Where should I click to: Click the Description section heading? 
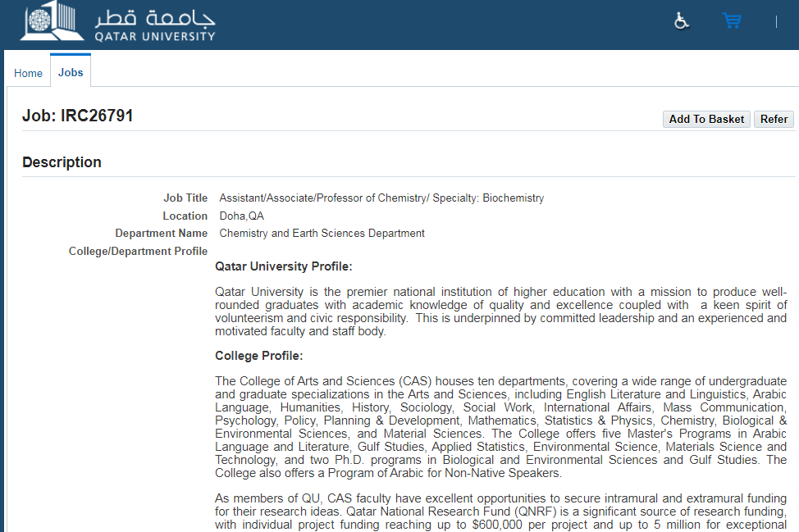coord(62,162)
